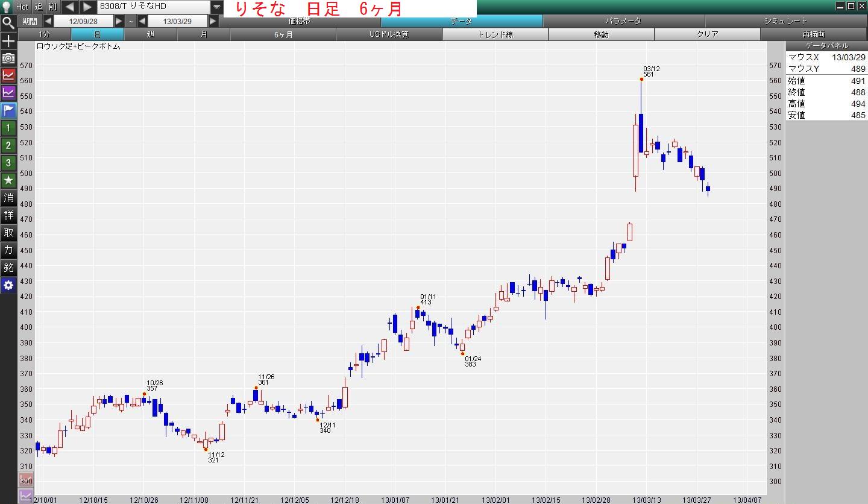Open the 価格帯 tab

[x=300, y=21]
